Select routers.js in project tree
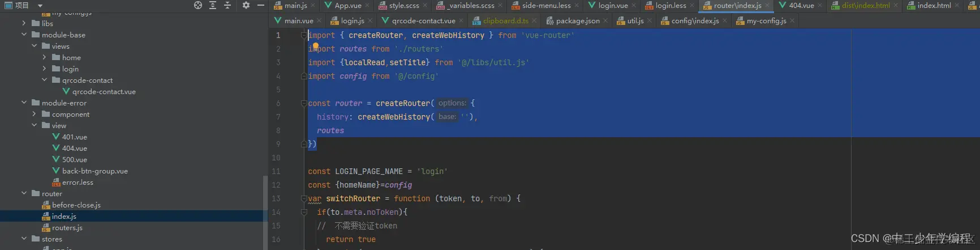980x250 pixels. [x=67, y=227]
